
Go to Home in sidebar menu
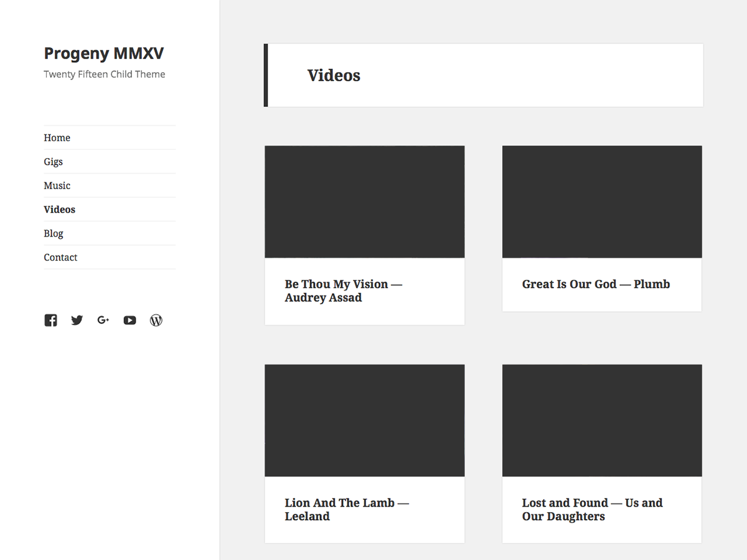57,138
